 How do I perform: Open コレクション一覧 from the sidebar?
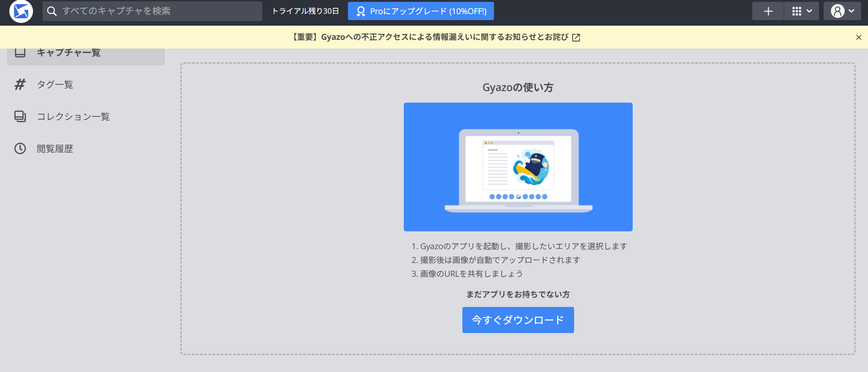[73, 116]
